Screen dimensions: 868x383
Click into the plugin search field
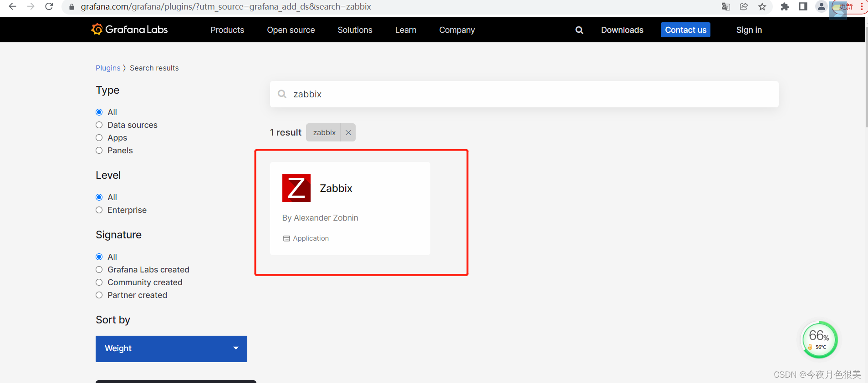click(524, 94)
